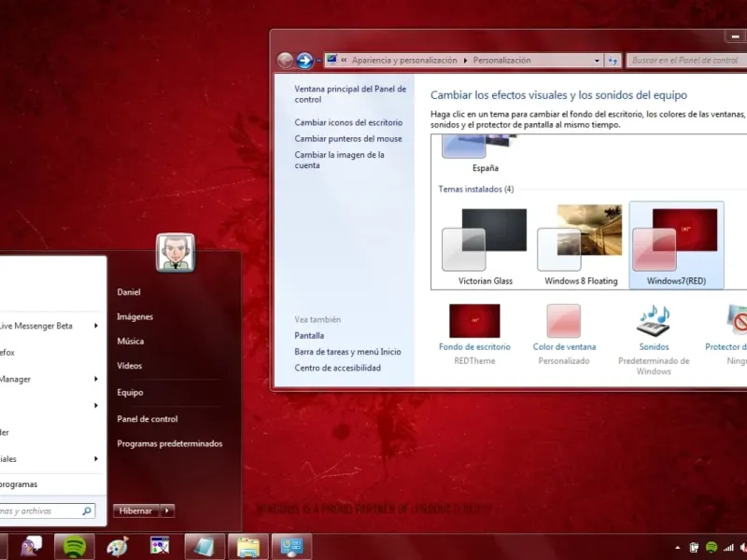The width and height of the screenshot is (747, 560).
Task: Open Protector de pantalla icon
Action: pyautogui.click(x=737, y=320)
